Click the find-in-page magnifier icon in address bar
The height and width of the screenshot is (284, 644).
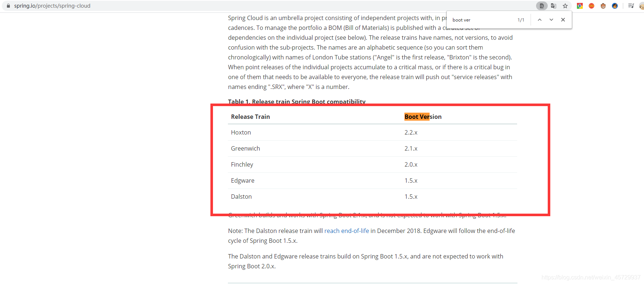[x=542, y=6]
